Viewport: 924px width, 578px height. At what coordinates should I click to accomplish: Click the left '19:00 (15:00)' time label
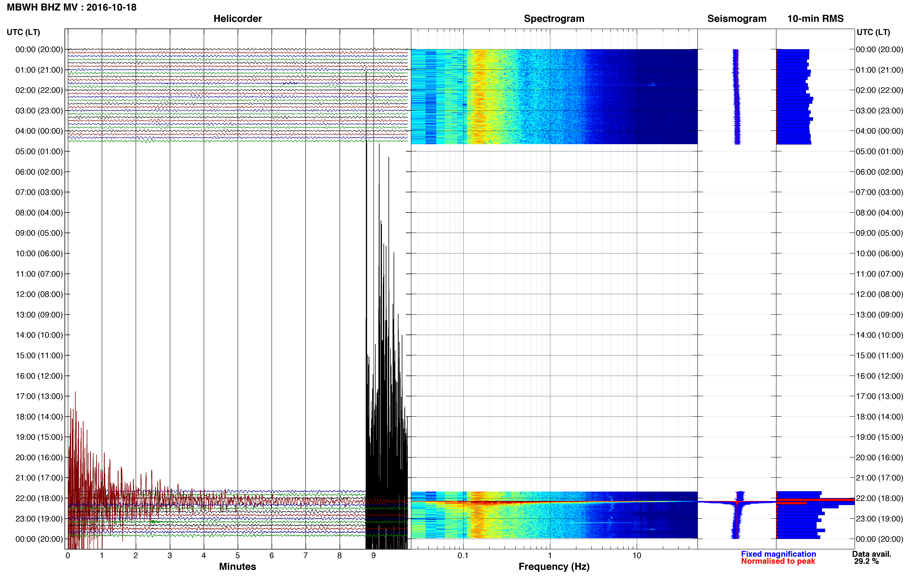pos(39,437)
